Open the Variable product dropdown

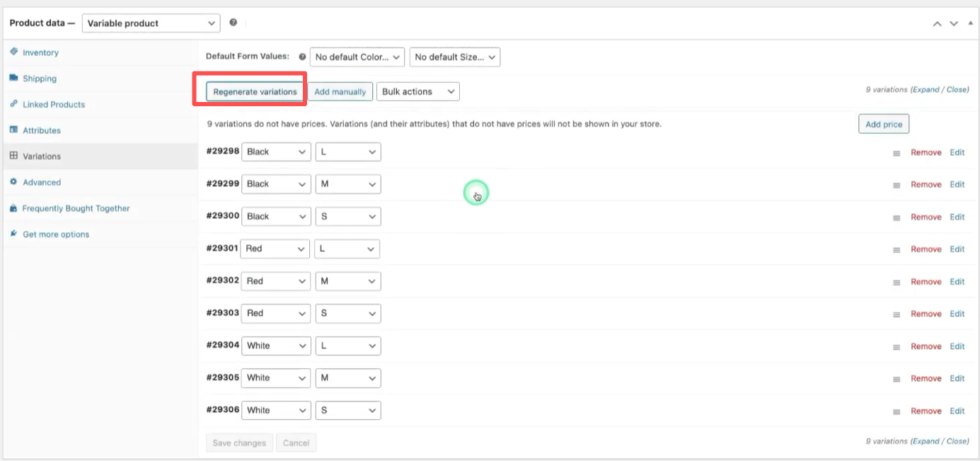coord(151,23)
